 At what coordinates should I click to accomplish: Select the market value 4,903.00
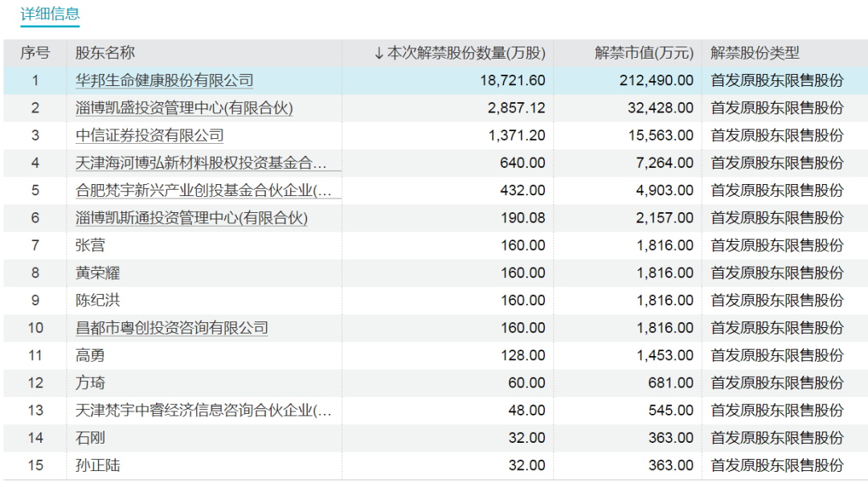(665, 191)
